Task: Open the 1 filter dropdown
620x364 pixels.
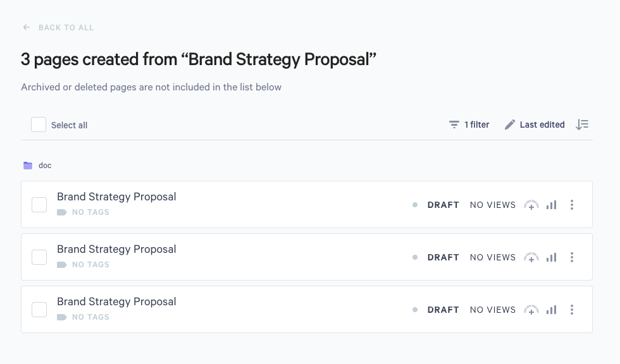Action: (x=469, y=124)
